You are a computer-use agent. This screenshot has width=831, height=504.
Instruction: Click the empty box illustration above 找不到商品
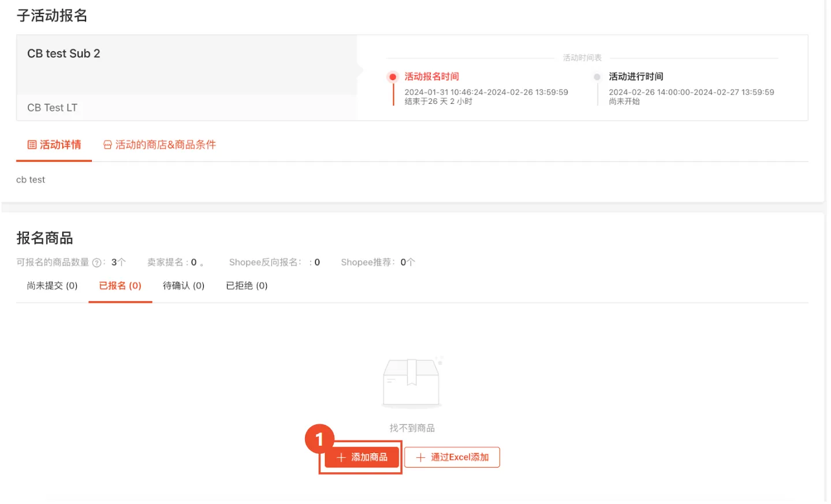411,382
